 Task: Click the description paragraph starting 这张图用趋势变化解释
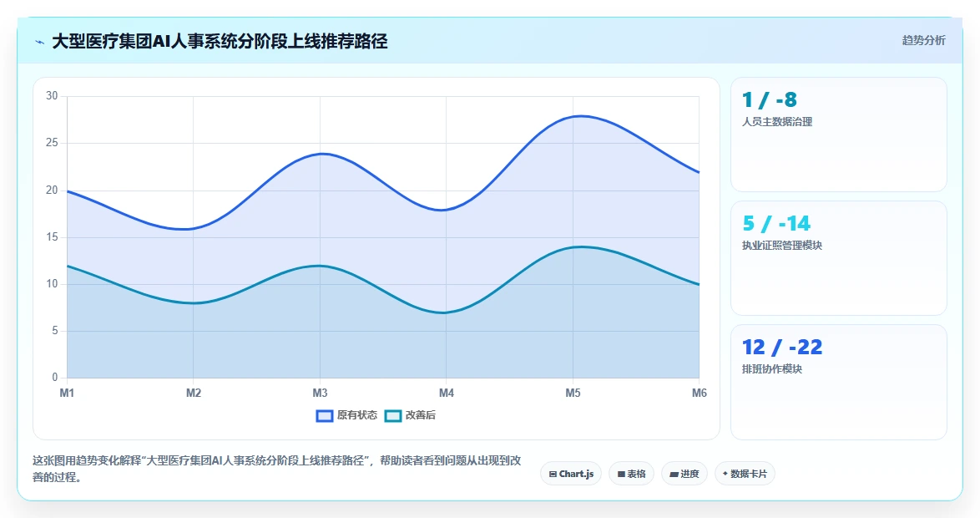pyautogui.click(x=277, y=469)
